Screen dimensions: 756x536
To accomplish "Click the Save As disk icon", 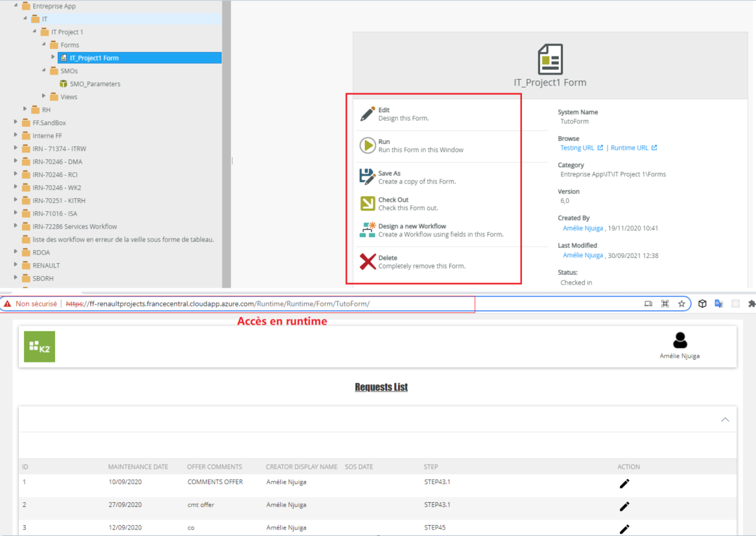I will click(368, 177).
